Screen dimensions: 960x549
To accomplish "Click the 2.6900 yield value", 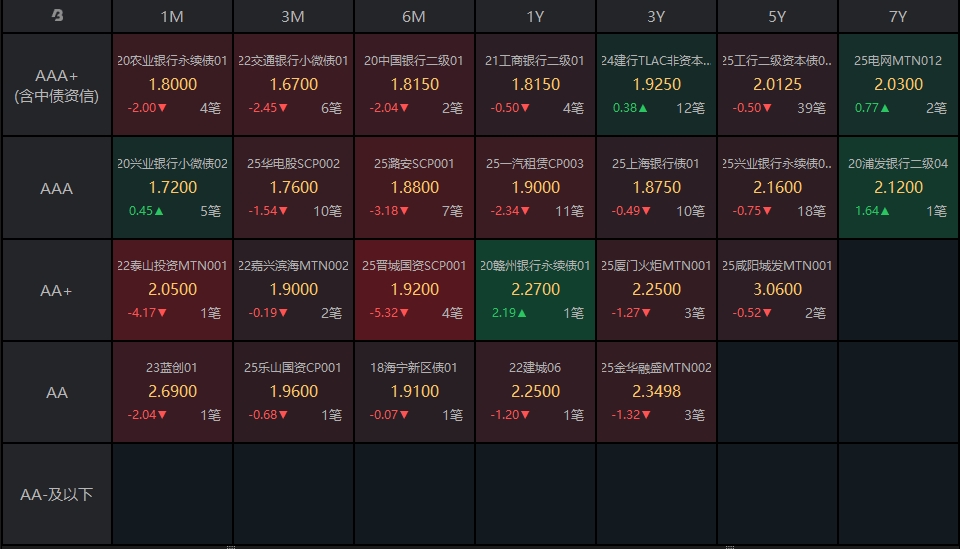I will (173, 391).
